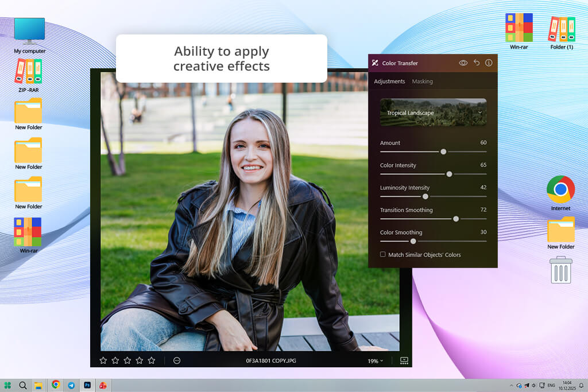This screenshot has width=588, height=392.
Task: Open My computer desktop icon
Action: [x=30, y=36]
